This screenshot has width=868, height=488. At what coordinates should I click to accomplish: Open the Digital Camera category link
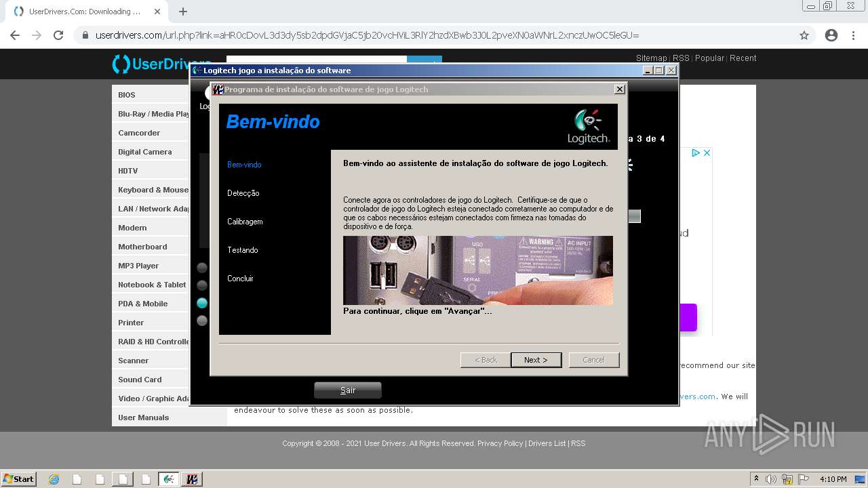point(145,152)
